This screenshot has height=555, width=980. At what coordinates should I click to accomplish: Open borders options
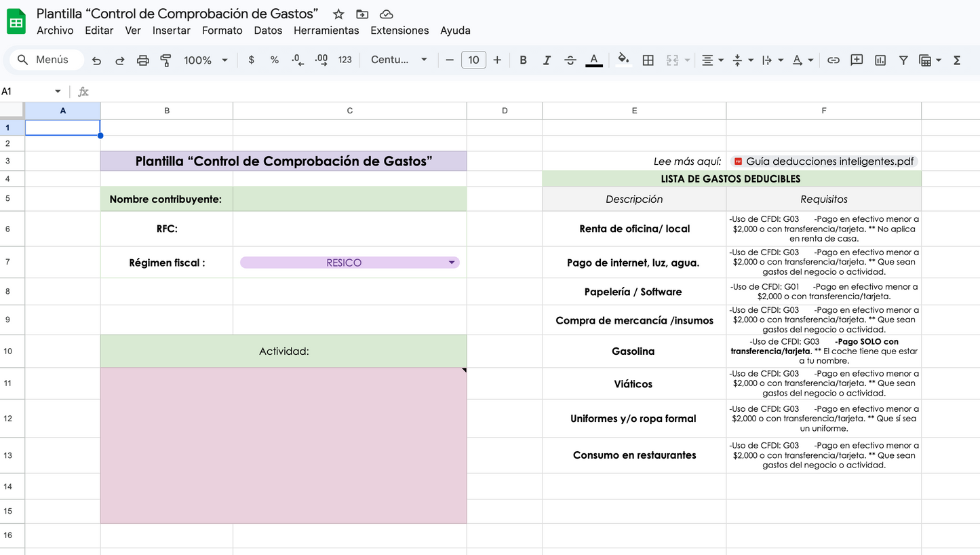[648, 60]
